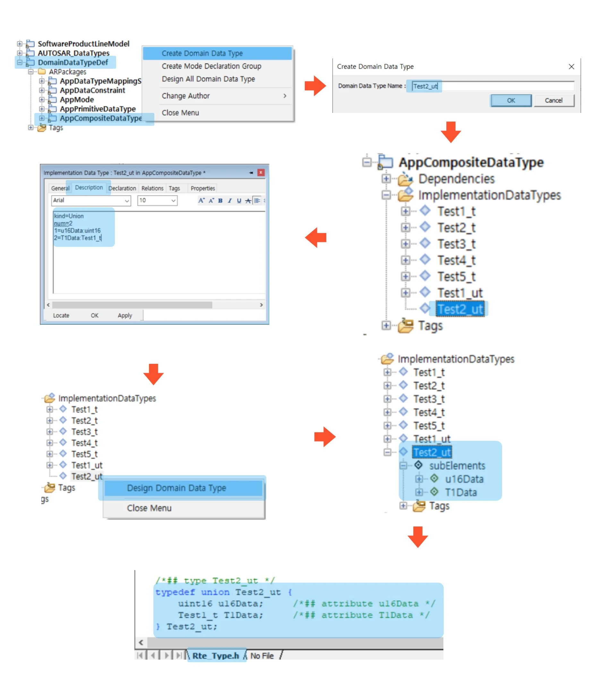The height and width of the screenshot is (693, 616).
Task: Click the align left icon
Action: click(x=257, y=201)
